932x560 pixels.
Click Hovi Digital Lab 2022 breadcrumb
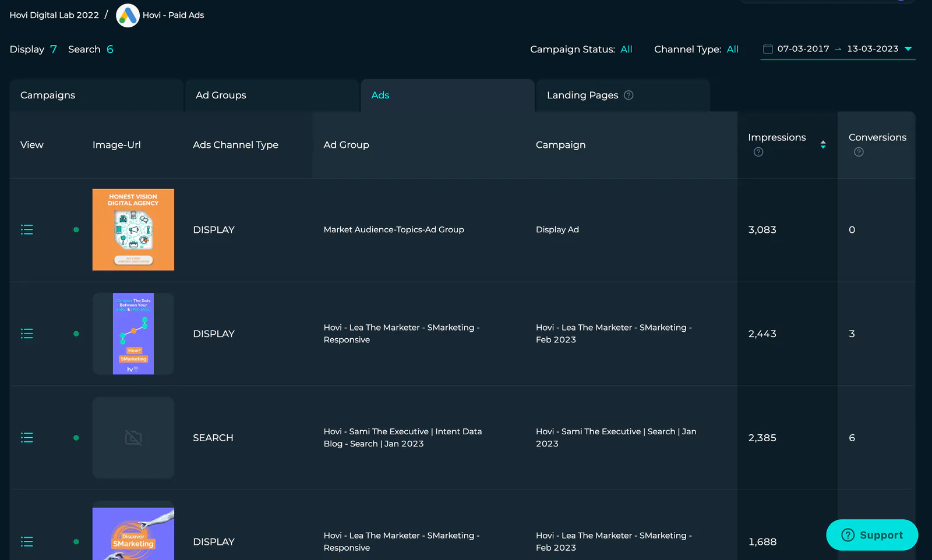click(x=54, y=15)
